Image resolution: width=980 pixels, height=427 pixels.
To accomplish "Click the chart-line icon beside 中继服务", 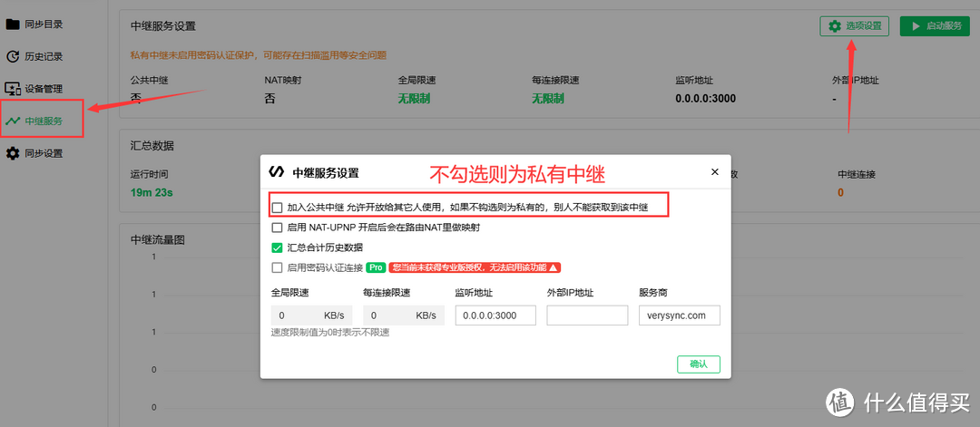I will (x=13, y=121).
